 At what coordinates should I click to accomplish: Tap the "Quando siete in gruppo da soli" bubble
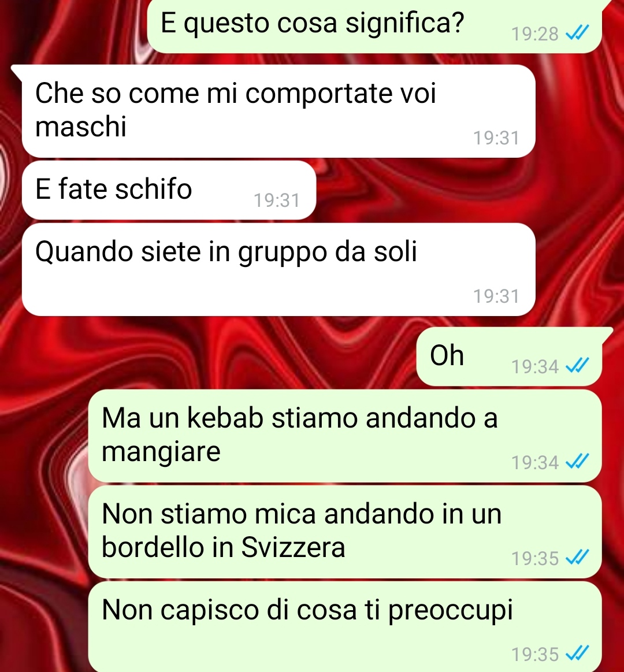coord(278,269)
